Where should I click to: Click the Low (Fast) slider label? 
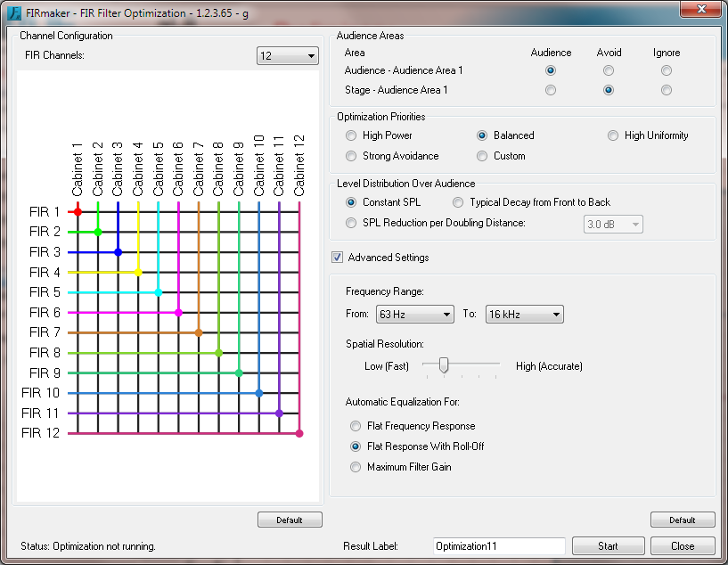pyautogui.click(x=387, y=366)
